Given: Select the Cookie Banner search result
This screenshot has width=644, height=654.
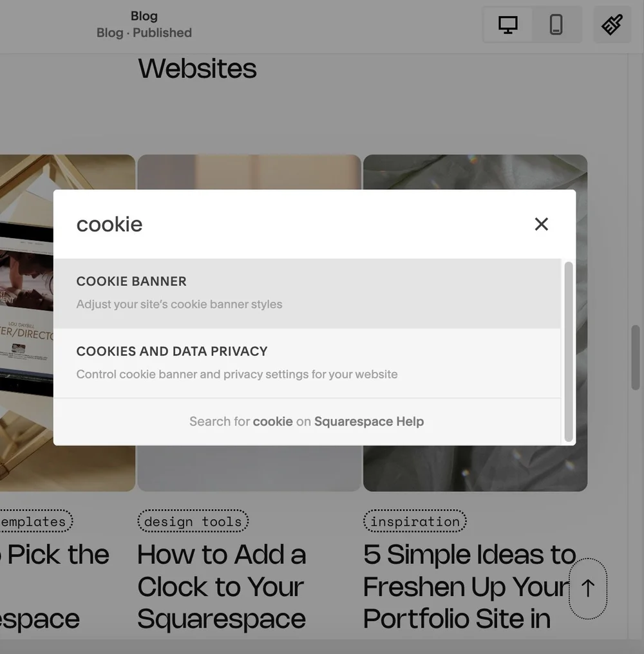Looking at the screenshot, I should pos(307,294).
